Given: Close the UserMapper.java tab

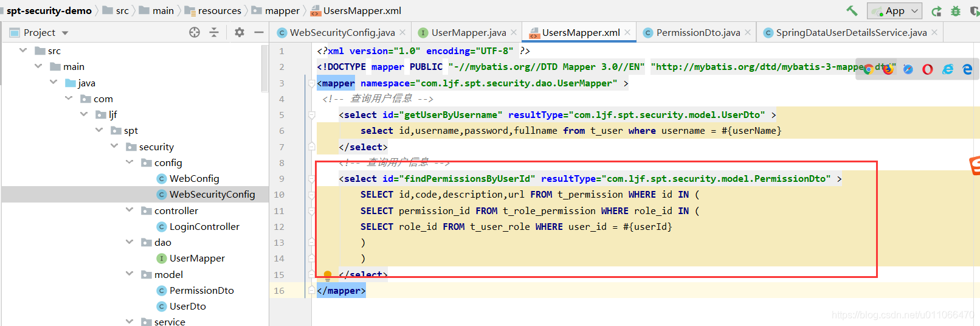Looking at the screenshot, I should [x=514, y=32].
